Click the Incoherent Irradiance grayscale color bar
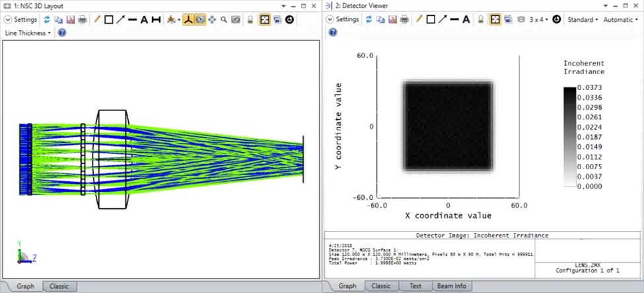Viewport: 644px width, 293px height. coord(569,137)
